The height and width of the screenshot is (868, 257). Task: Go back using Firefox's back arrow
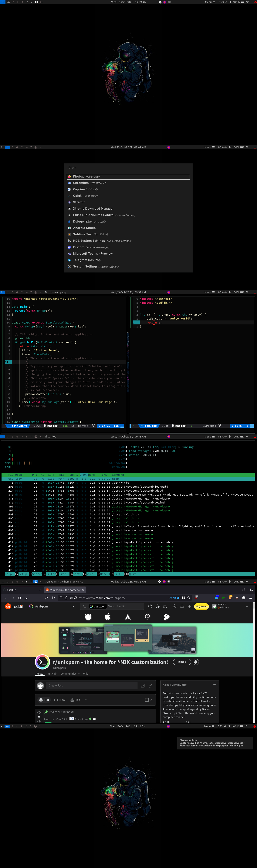coord(6,598)
